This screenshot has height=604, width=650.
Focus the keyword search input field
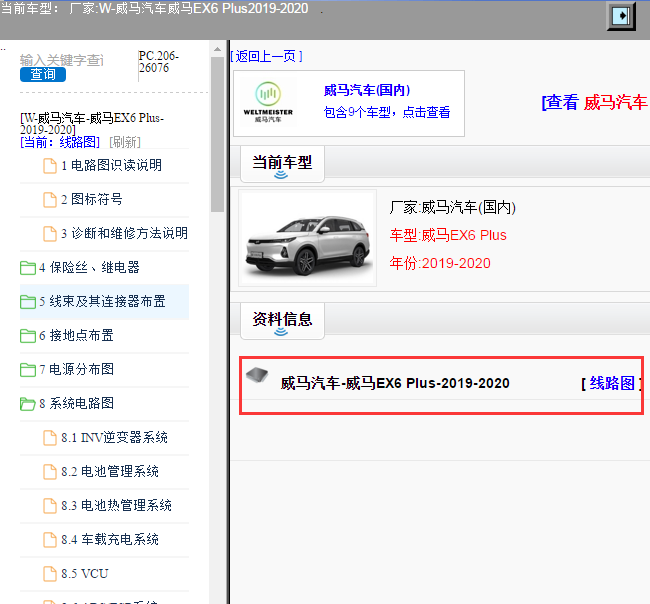tap(62, 60)
